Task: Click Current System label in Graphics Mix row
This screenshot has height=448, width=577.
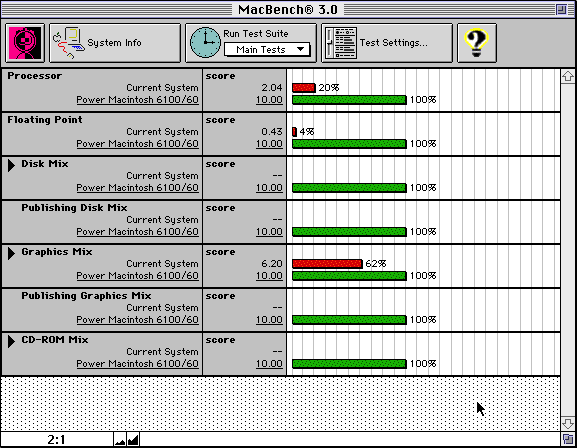Action: coord(162,264)
